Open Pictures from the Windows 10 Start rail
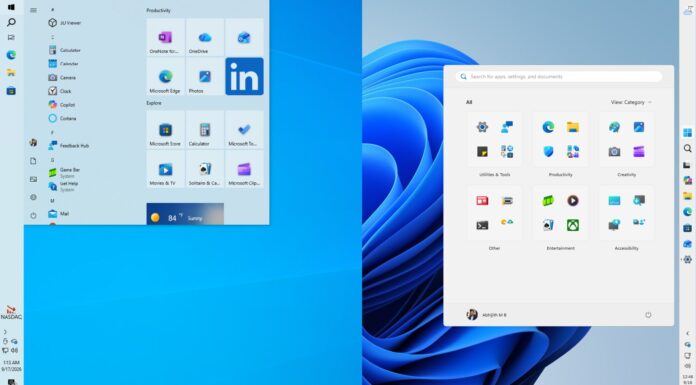696x385 pixels. [33, 179]
